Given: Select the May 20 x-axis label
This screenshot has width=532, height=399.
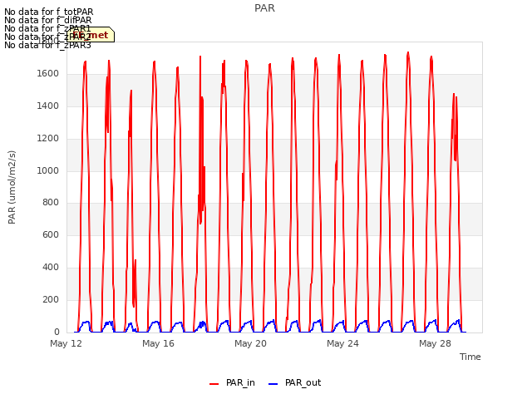Looking at the screenshot, I should tap(250, 343).
